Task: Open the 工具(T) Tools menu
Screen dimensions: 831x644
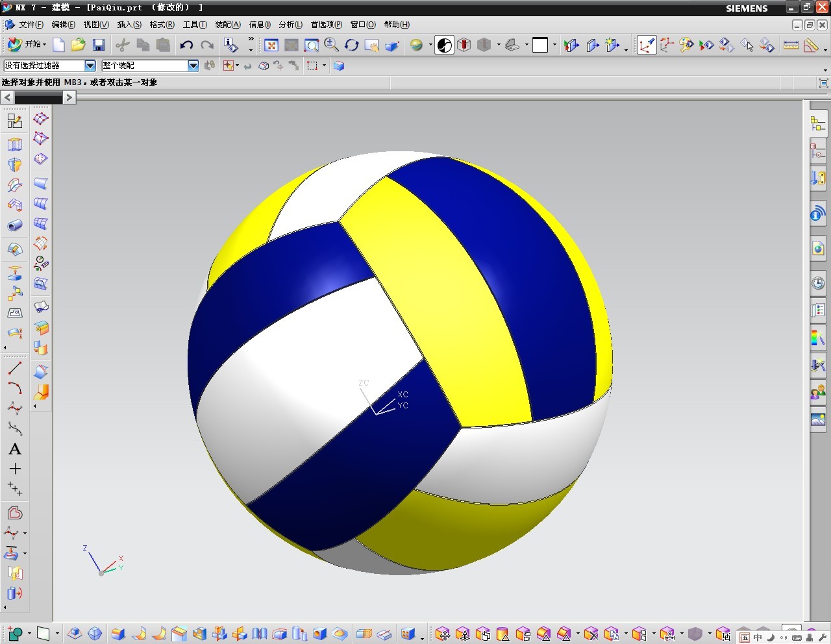Action: pyautogui.click(x=195, y=25)
